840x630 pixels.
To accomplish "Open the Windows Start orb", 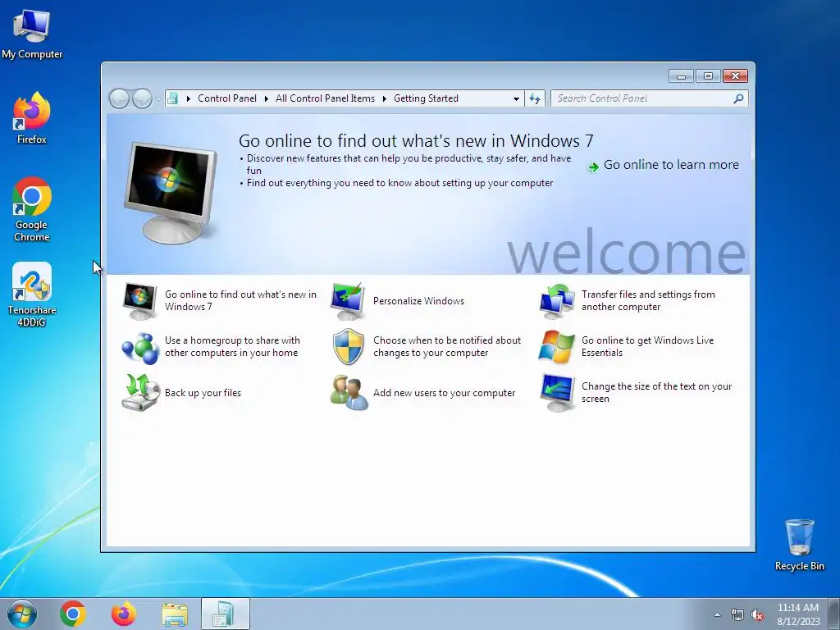I will point(22,614).
